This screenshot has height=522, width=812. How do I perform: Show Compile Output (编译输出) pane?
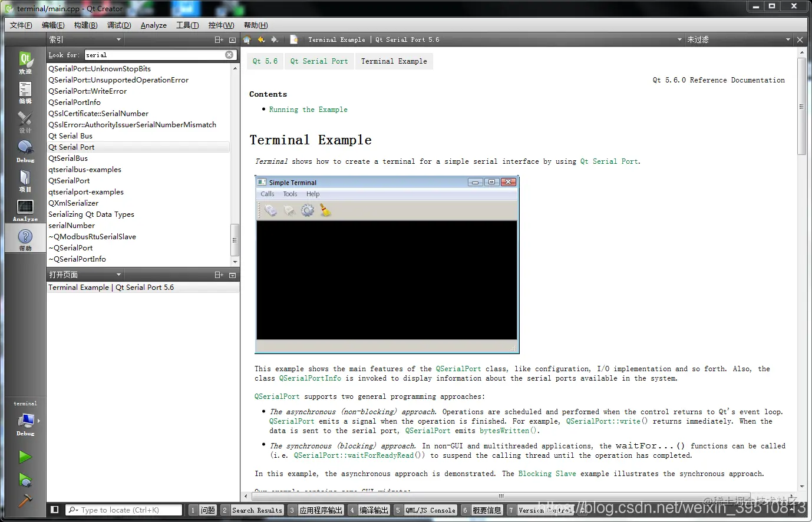point(369,510)
